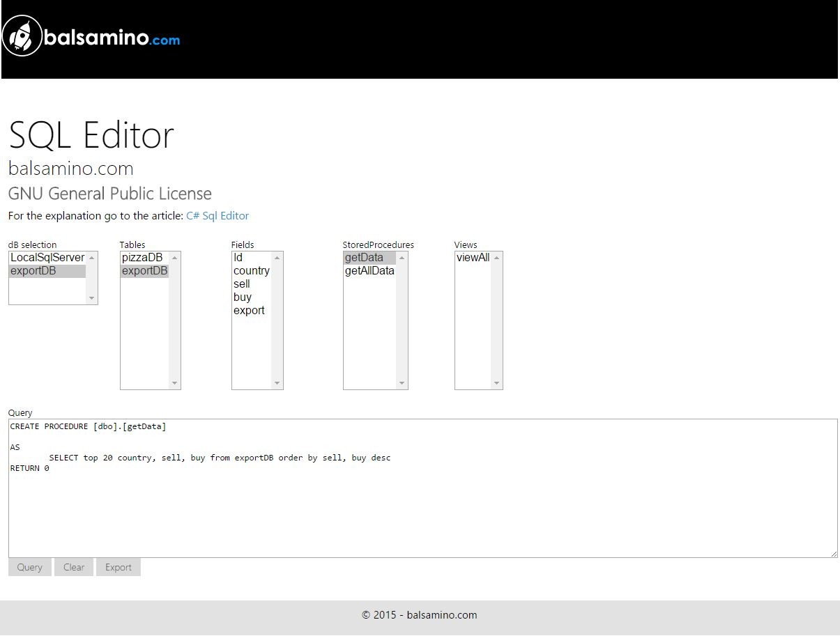Select the getAllData stored procedure
840x636 pixels.
(x=369, y=271)
